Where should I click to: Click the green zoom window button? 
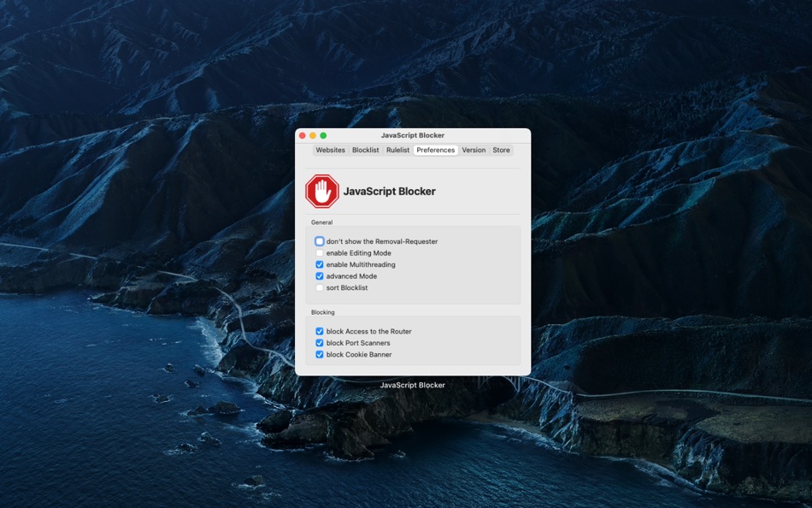click(323, 135)
